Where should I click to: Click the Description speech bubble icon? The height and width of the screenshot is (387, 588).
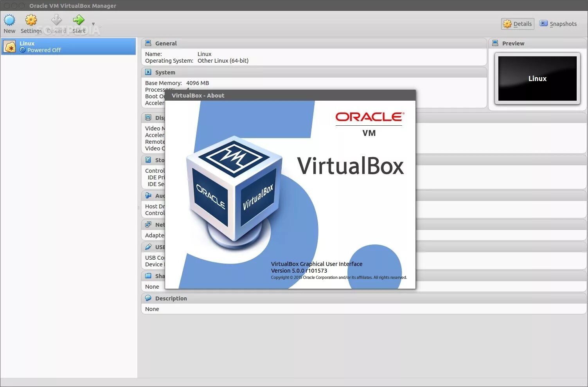[x=148, y=298]
